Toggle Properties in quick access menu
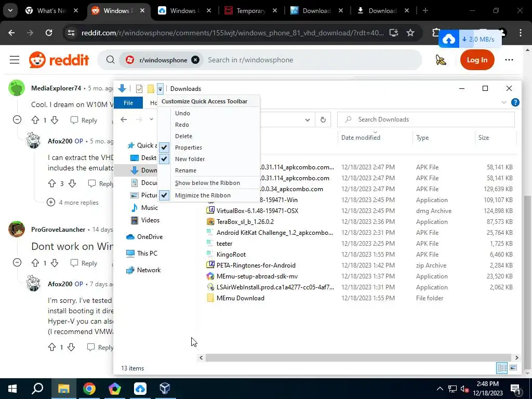This screenshot has width=532, height=399. (209, 148)
